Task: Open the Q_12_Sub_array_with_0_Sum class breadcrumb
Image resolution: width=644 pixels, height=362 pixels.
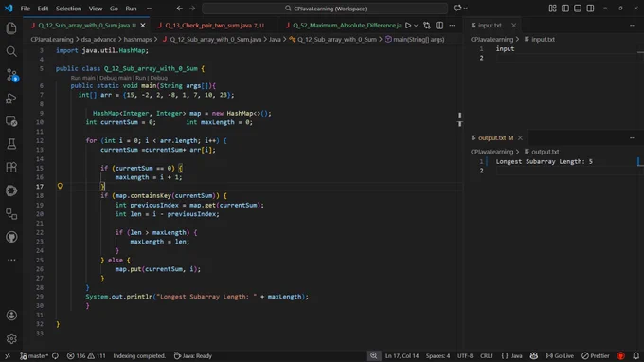Action: [x=333, y=40]
